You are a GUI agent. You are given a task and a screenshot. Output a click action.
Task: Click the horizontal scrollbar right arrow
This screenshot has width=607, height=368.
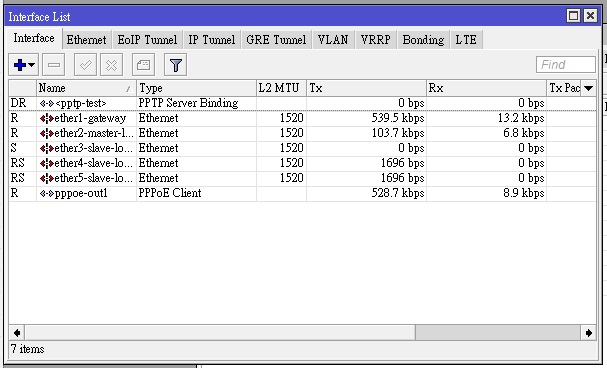tap(588, 333)
